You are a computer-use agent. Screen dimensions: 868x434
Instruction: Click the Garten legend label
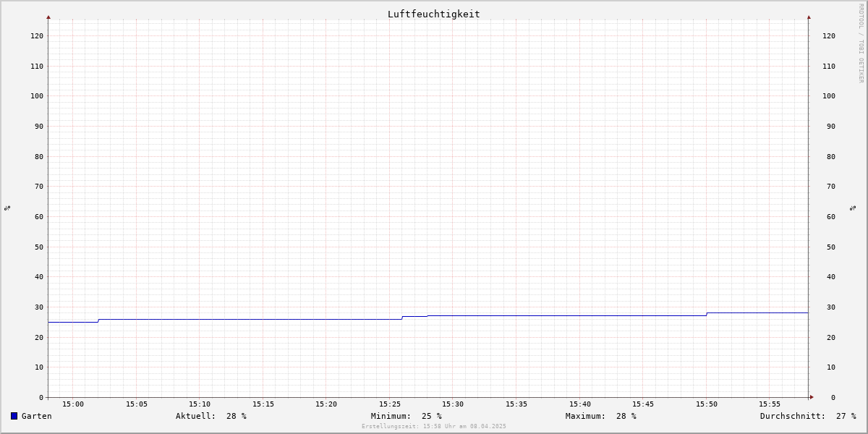[37, 416]
